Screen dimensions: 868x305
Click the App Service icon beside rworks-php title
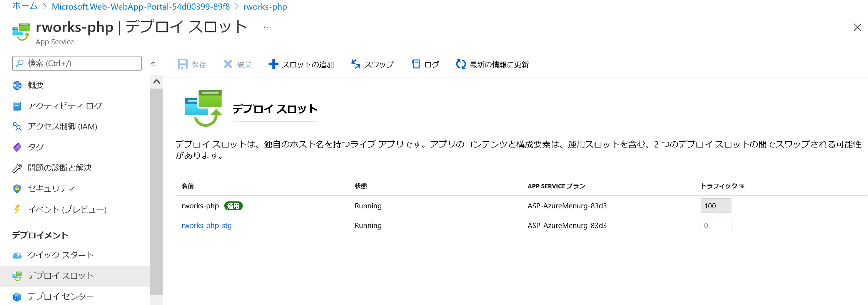click(x=21, y=32)
